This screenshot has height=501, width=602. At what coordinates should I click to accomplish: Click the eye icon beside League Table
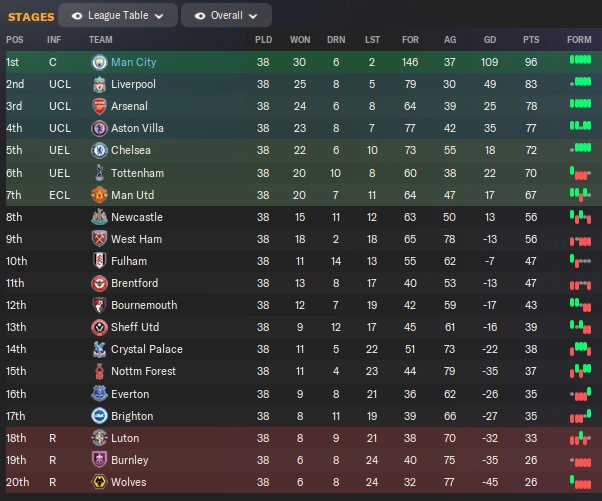pos(74,16)
